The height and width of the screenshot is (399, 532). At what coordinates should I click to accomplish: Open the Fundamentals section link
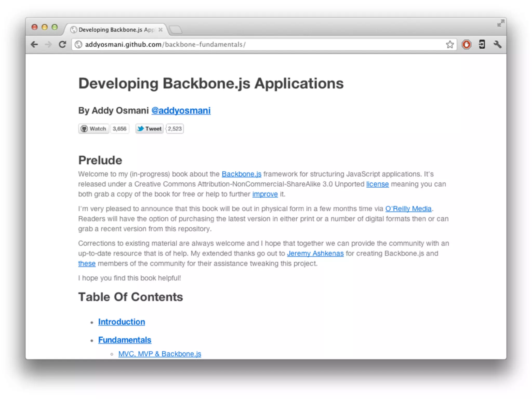[x=124, y=340]
